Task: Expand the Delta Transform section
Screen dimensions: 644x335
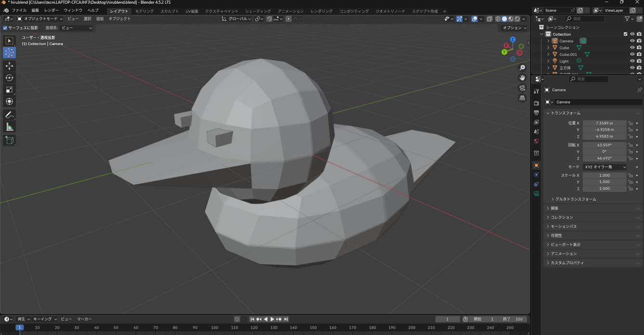Action: point(575,199)
